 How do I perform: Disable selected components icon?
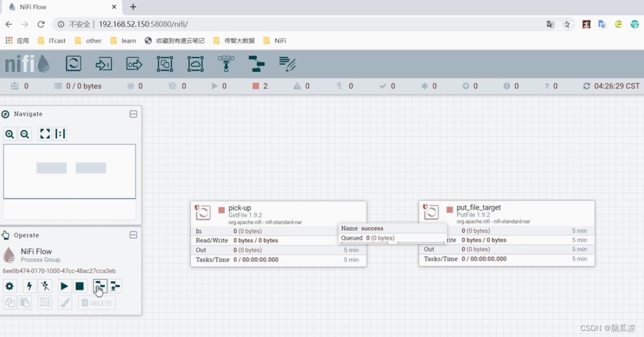45,286
